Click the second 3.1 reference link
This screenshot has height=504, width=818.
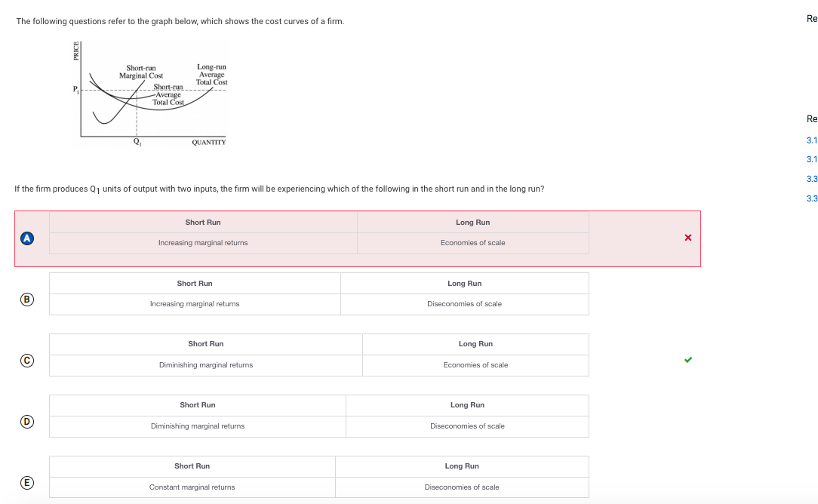tap(812, 159)
